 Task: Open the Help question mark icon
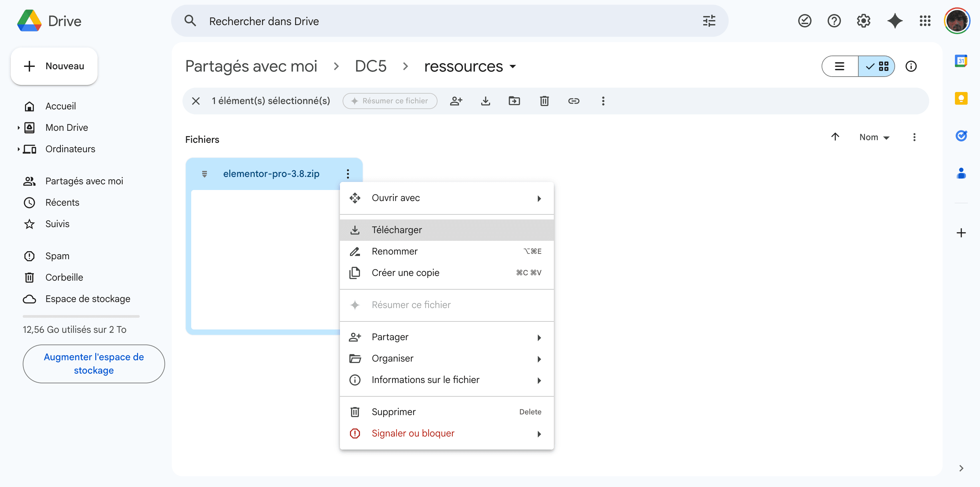click(834, 21)
